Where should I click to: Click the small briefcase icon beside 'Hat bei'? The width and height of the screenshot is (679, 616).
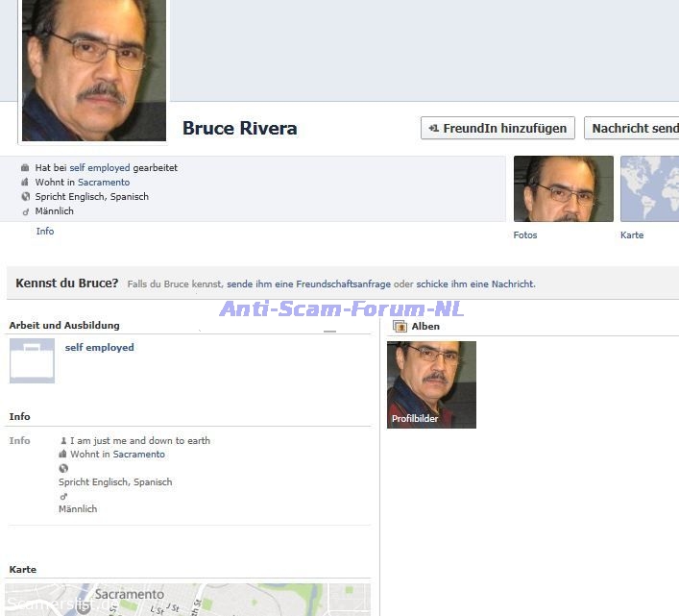point(25,168)
